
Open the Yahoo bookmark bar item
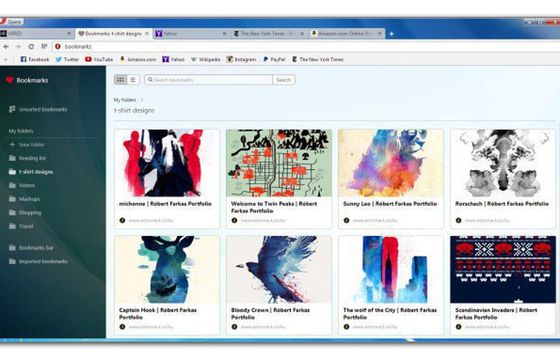(173, 59)
